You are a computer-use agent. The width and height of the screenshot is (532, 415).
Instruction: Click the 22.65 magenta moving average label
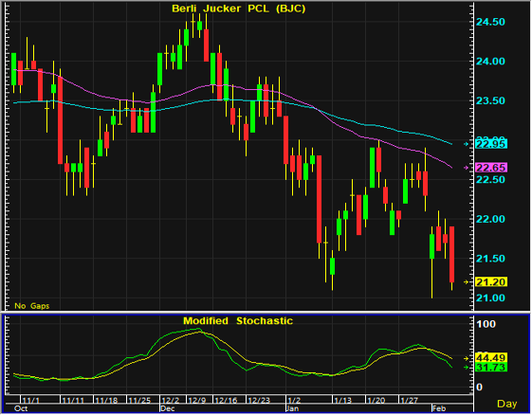click(x=491, y=168)
